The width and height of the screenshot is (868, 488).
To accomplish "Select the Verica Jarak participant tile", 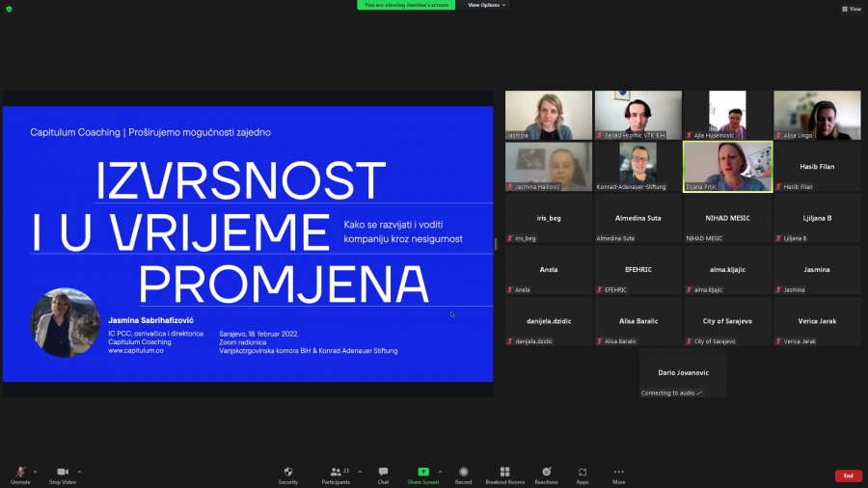I will point(817,321).
